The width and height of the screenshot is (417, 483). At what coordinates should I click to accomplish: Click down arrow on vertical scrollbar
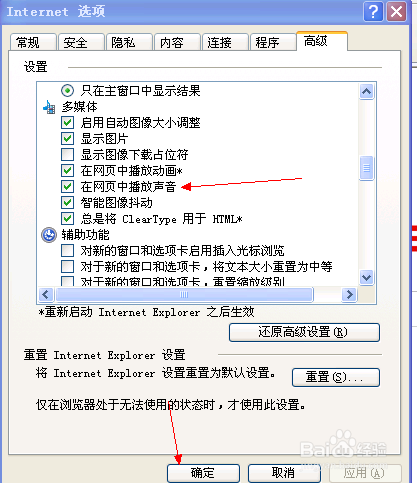pos(367,277)
